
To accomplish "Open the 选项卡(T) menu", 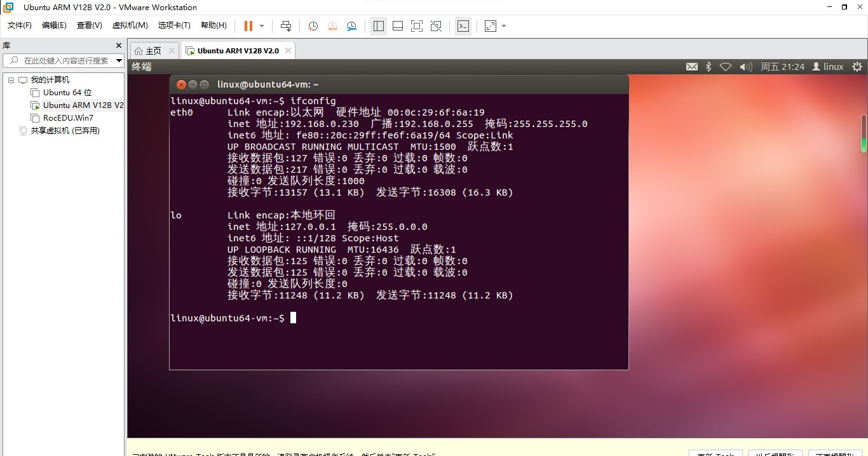I will click(174, 25).
